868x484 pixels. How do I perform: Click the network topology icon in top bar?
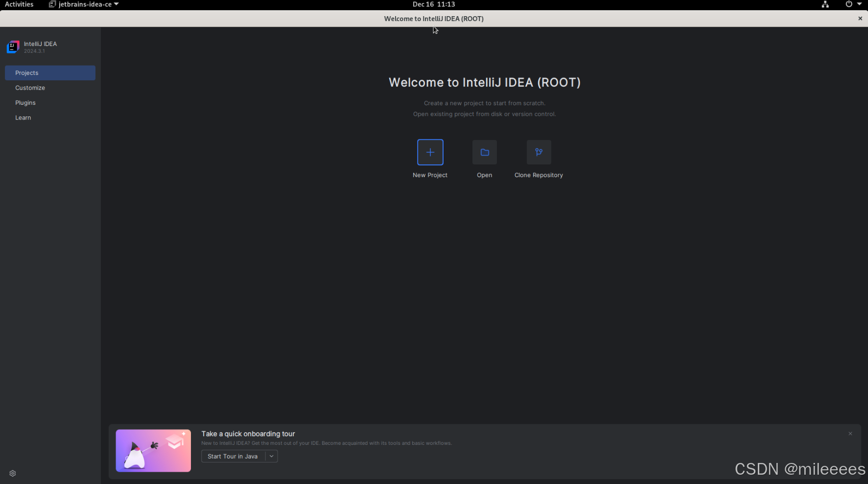pos(824,4)
